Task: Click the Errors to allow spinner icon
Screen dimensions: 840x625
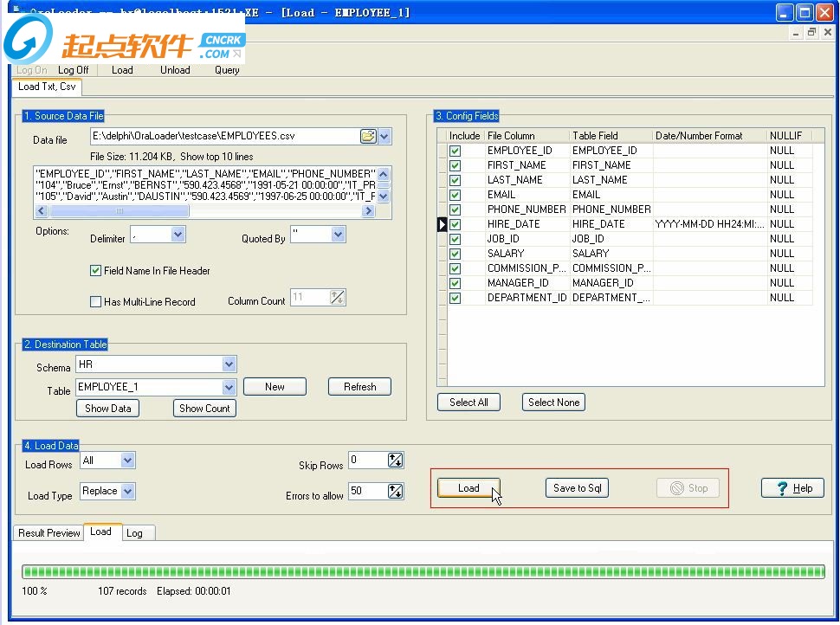Action: tap(395, 492)
